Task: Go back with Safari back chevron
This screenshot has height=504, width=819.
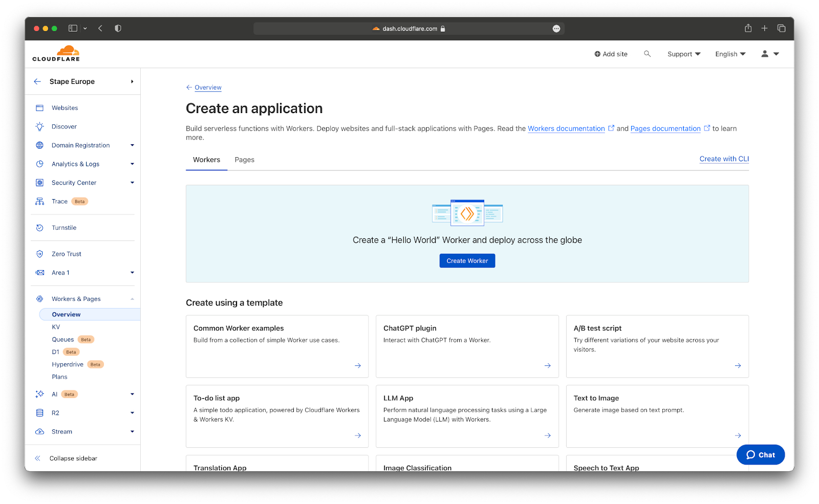Action: 100,28
